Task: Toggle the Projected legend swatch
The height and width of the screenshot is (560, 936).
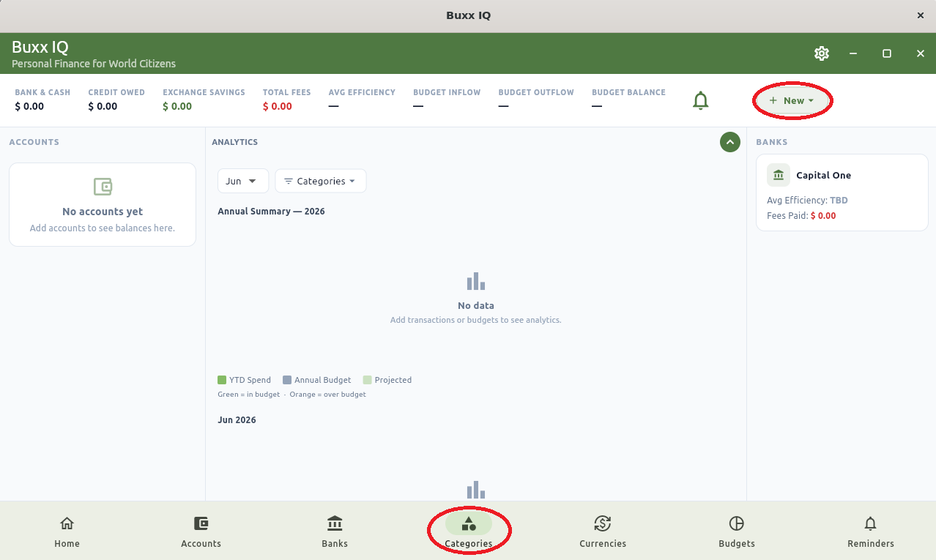Action: click(367, 380)
